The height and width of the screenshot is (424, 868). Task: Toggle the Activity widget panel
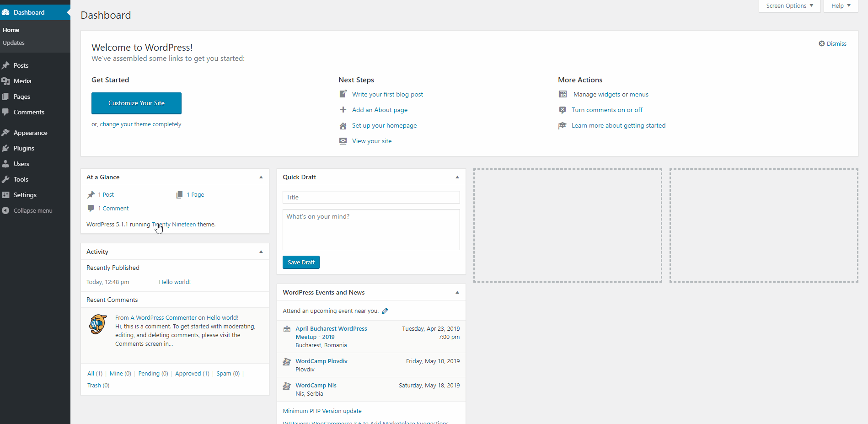[261, 252]
